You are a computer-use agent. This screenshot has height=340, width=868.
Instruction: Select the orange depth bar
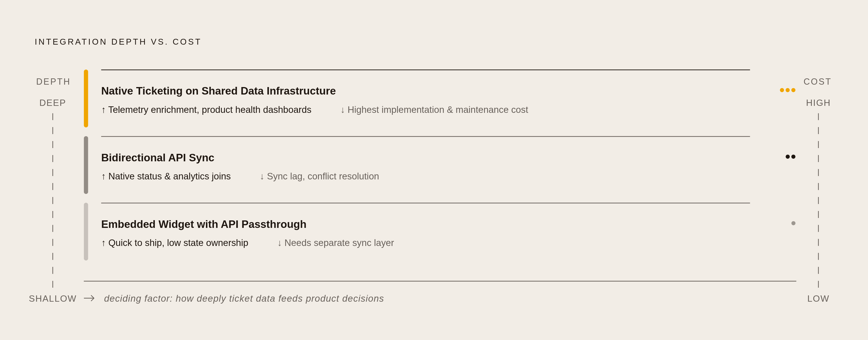click(86, 98)
